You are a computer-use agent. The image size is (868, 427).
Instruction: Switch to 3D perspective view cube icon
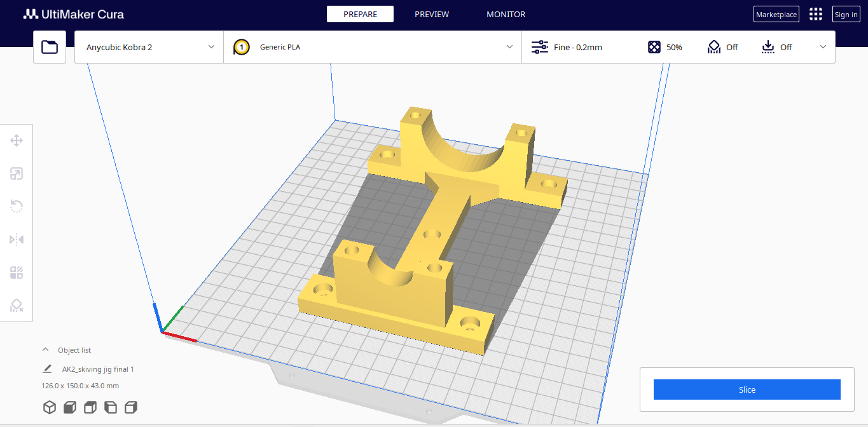[50, 407]
